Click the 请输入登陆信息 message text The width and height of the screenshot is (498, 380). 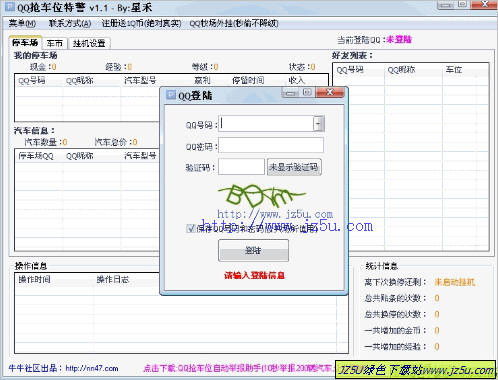254,275
